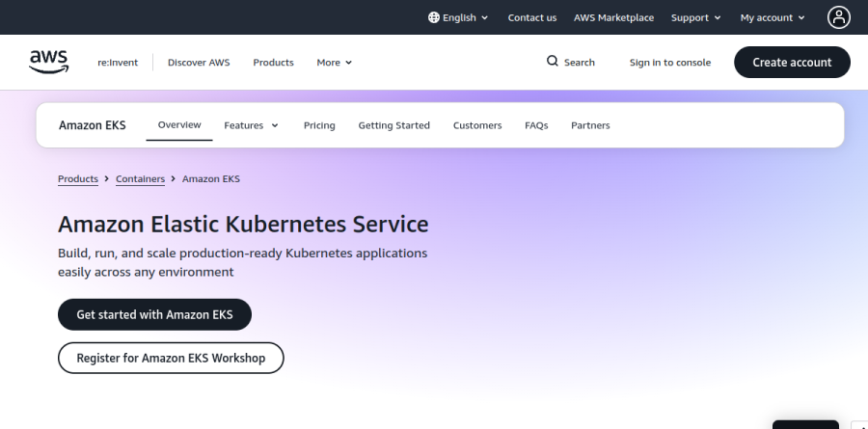Open the user profile avatar icon
This screenshot has width=868, height=429.
tap(839, 17)
